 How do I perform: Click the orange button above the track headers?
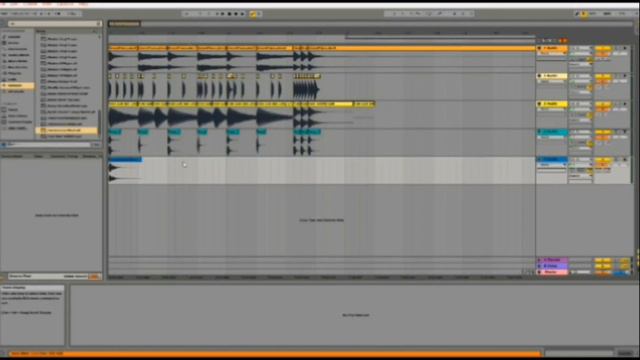(563, 40)
